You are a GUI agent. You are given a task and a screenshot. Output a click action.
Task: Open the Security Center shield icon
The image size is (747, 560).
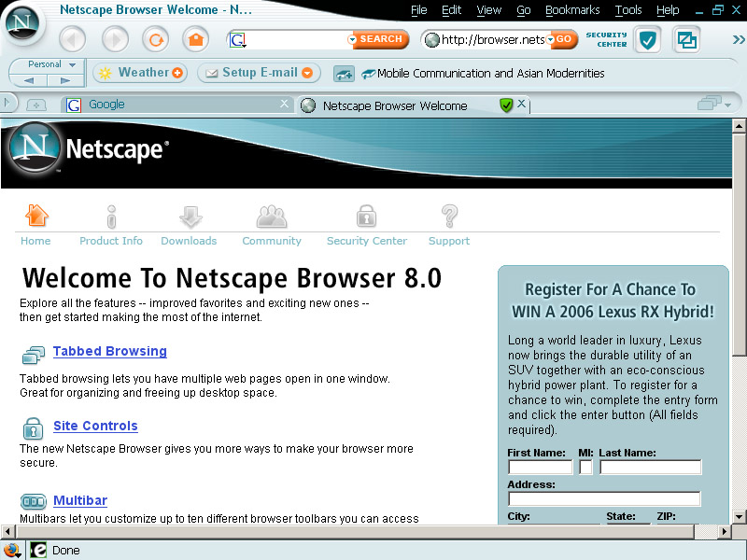coord(647,39)
